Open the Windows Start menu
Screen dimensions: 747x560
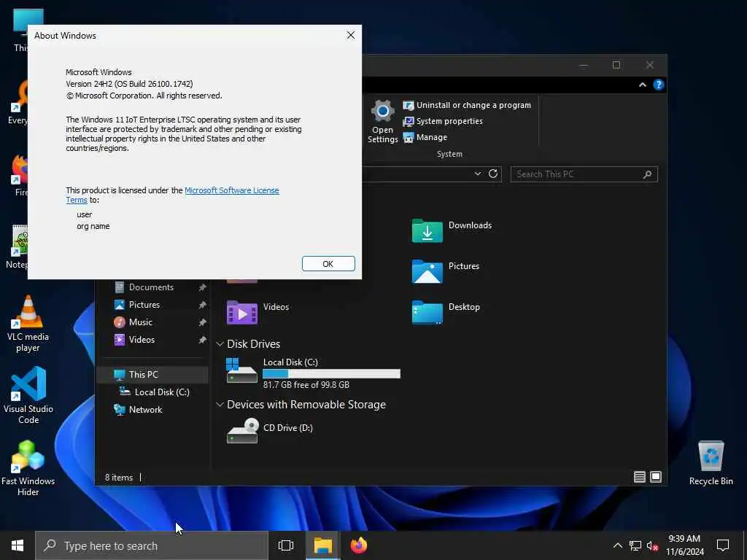(x=18, y=545)
